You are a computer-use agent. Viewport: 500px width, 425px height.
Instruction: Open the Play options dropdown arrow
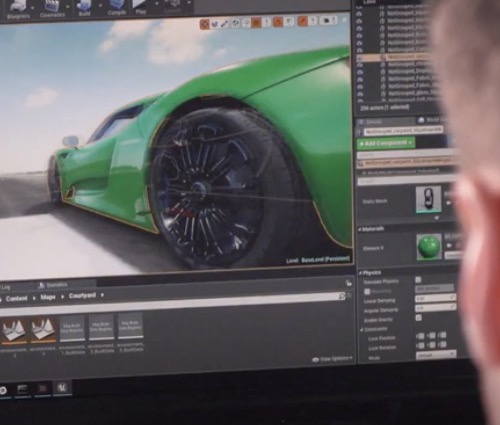[157, 4]
